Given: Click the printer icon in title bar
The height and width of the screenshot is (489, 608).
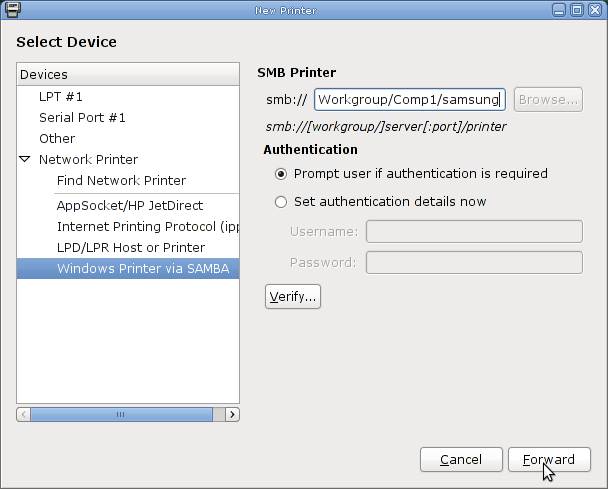Looking at the screenshot, I should click(x=12, y=10).
